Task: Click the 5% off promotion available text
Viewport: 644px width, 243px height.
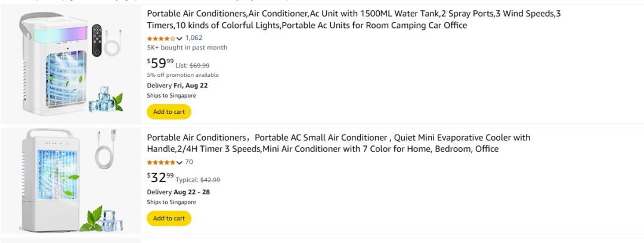Action: 183,75
